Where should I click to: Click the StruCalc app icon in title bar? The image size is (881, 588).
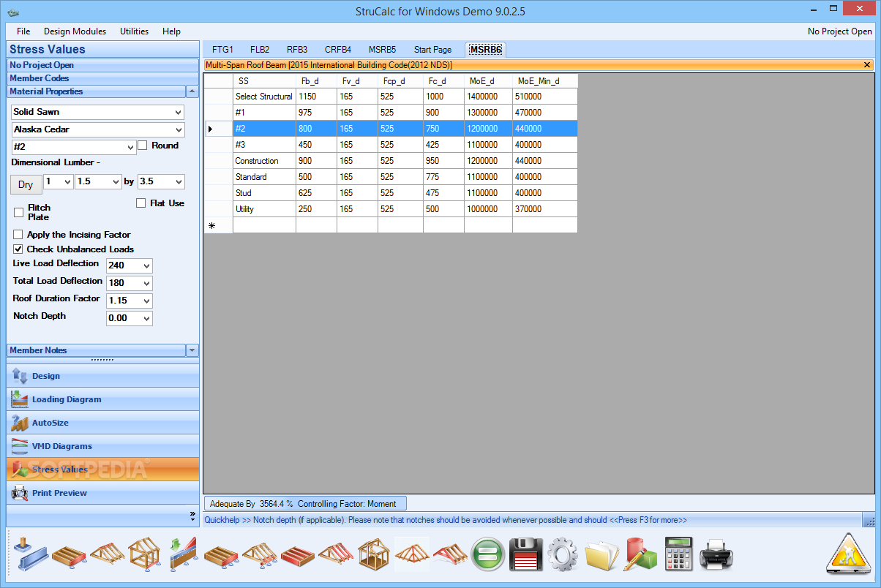13,11
